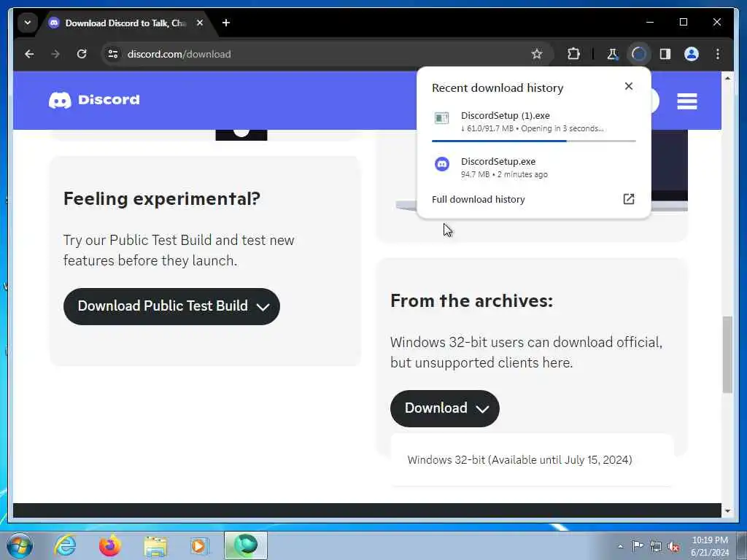The image size is (747, 560).
Task: Expand Download Public Test Build dropdown
Action: click(171, 306)
